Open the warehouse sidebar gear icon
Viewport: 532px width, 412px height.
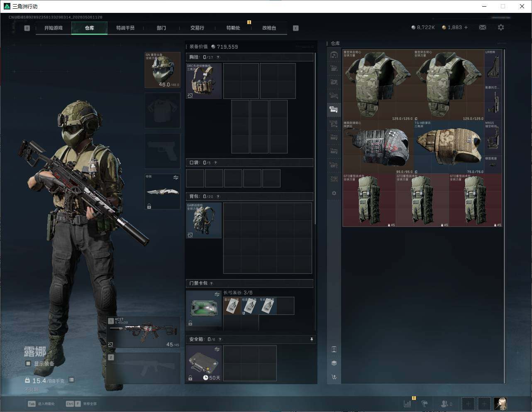pos(334,193)
